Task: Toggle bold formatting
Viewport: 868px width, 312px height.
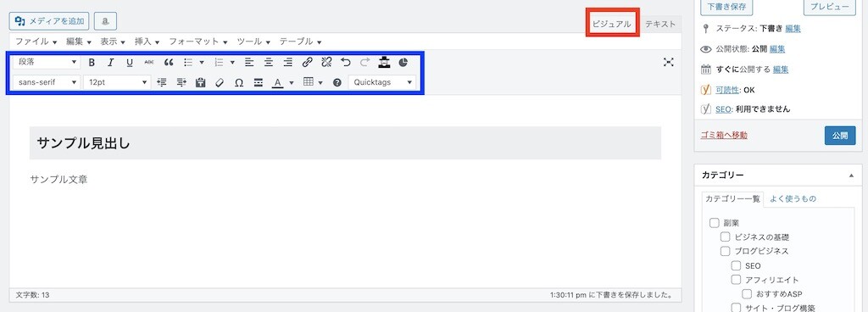Action: [x=92, y=63]
